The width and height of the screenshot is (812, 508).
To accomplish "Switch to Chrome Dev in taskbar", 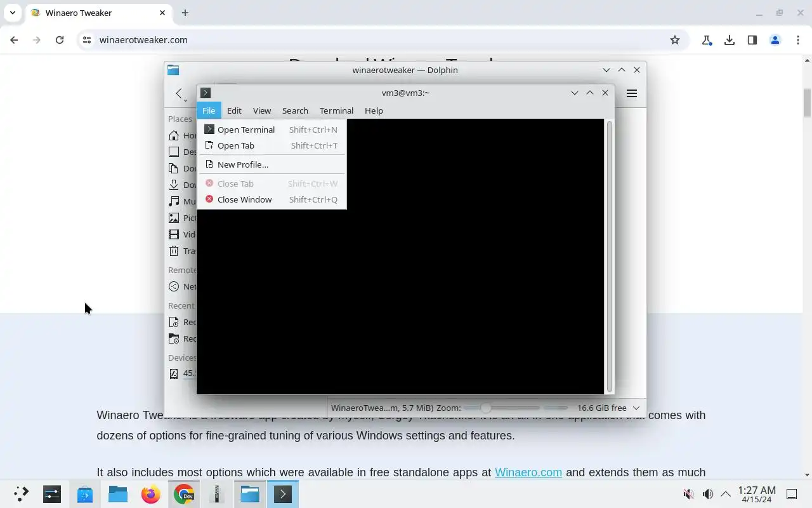I will pyautogui.click(x=184, y=494).
